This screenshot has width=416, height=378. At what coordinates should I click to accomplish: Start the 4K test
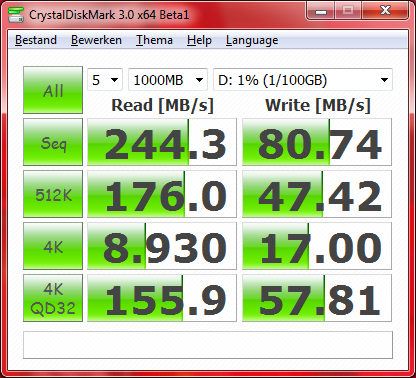coord(53,246)
